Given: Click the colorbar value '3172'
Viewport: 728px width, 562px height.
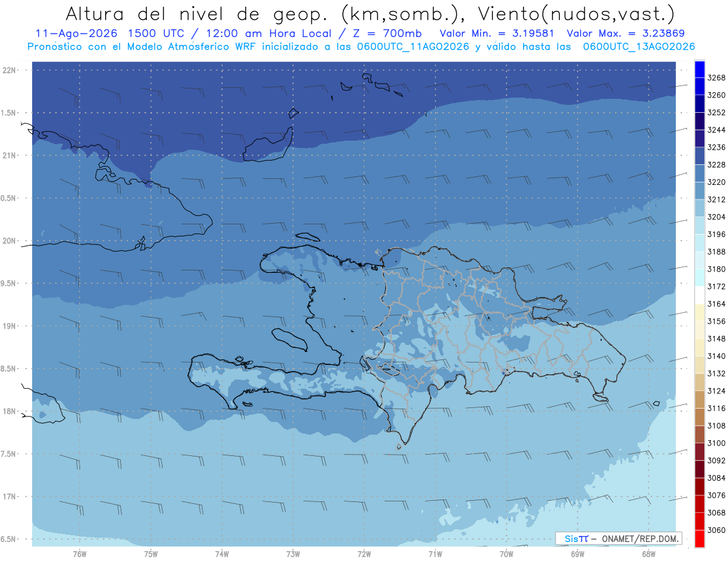Looking at the screenshot, I should 716,286.
